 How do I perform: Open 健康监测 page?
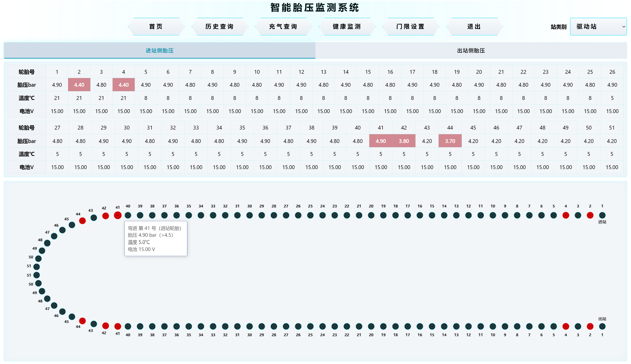point(347,27)
